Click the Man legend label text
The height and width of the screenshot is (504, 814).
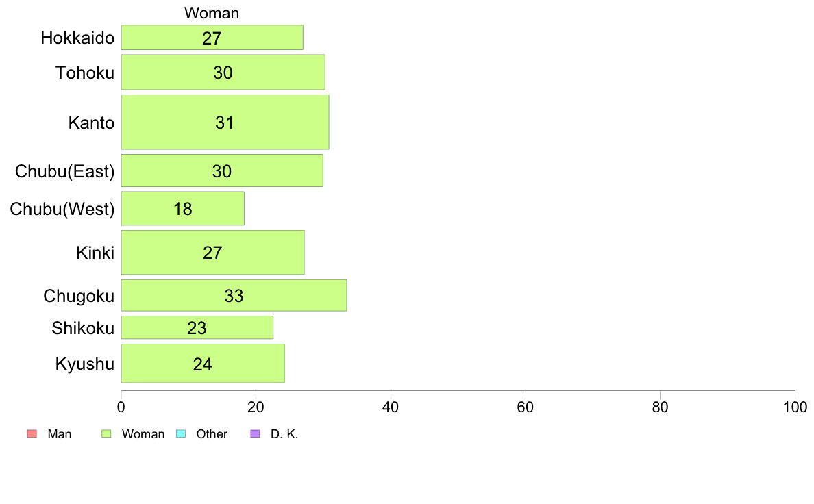point(59,434)
